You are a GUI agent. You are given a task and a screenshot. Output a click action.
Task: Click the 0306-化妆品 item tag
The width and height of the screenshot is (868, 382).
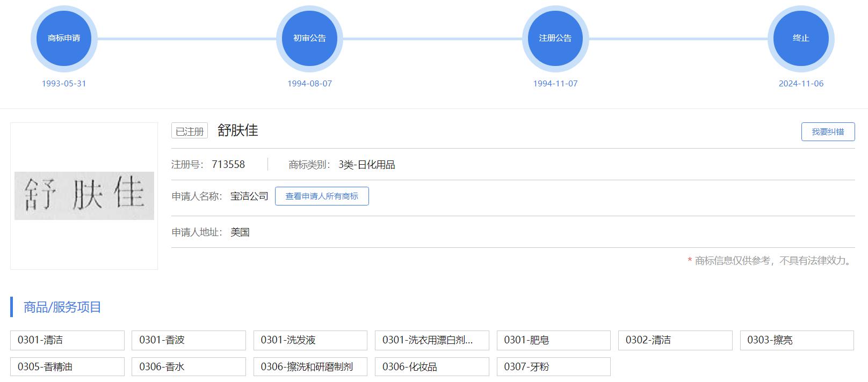432,367
